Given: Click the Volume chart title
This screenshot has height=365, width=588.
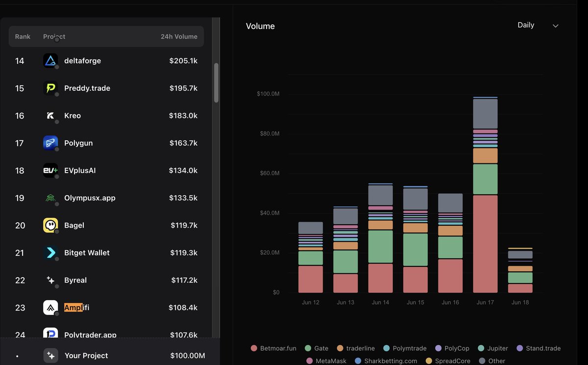Looking at the screenshot, I should (260, 26).
